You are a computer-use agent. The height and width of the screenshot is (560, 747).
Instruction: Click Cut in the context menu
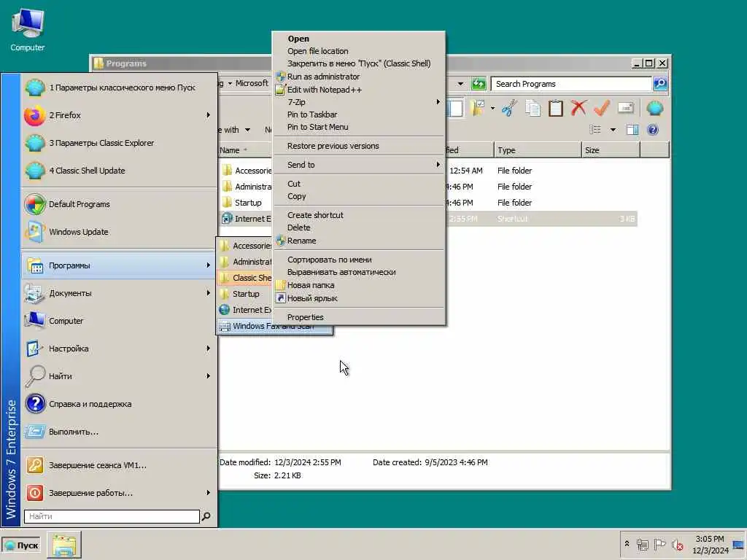(358, 184)
